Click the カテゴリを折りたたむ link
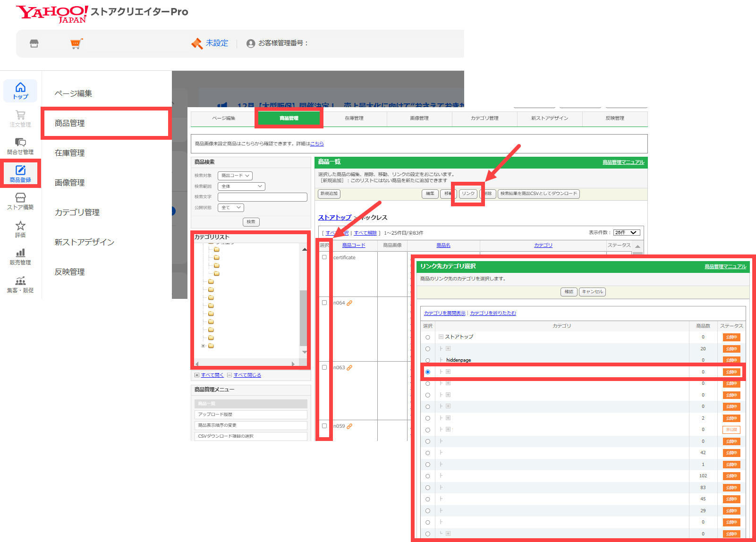The width and height of the screenshot is (756, 542). 493,313
